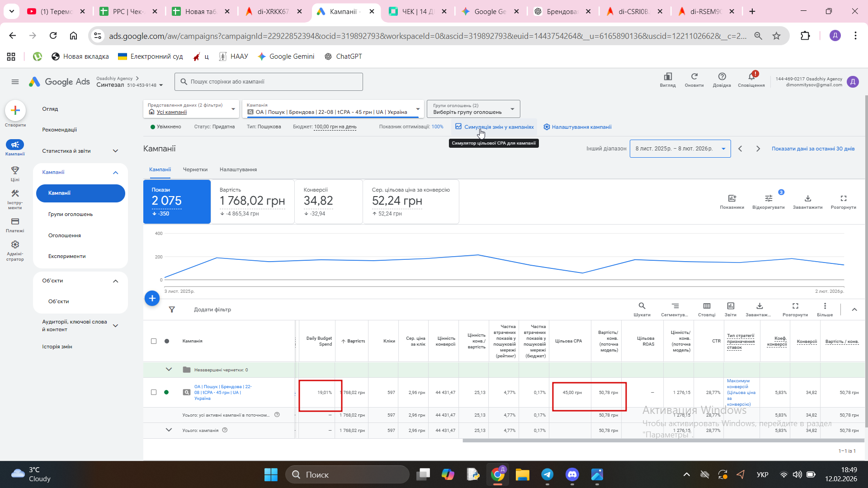Click the Segment (Сегментув.) icon
Image resolution: width=868 pixels, height=488 pixels.
click(675, 306)
